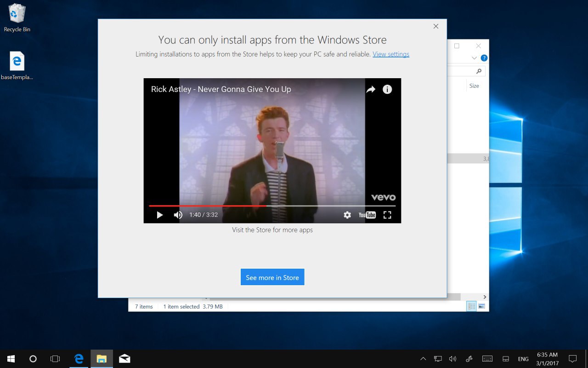Open the clock showing 6:35 AM

click(547, 359)
